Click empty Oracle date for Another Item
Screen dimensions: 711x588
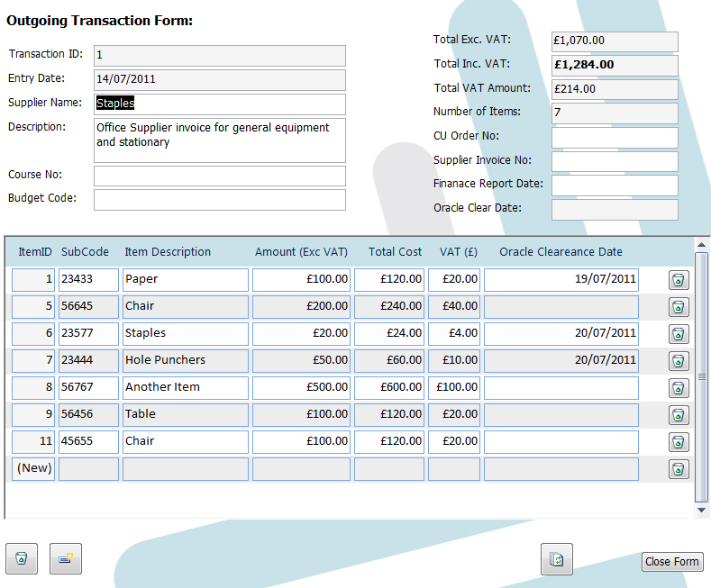click(x=561, y=388)
